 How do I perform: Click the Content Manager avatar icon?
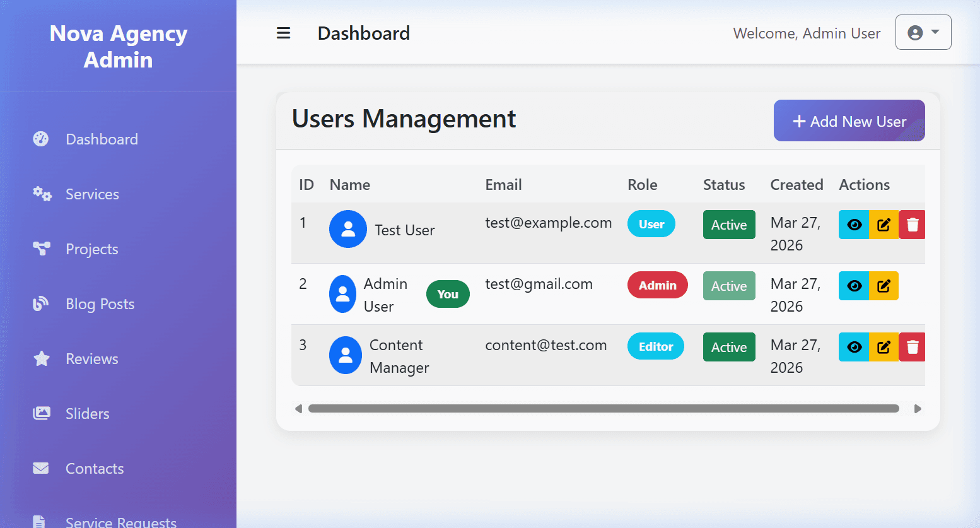tap(346, 355)
